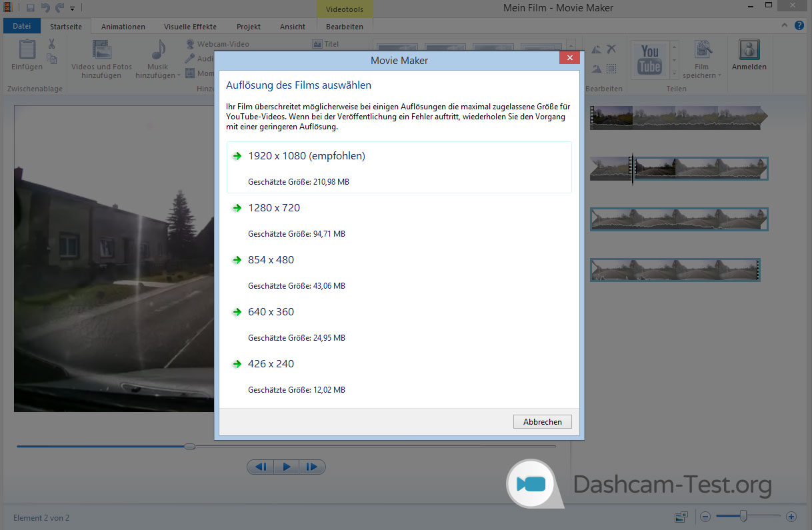Viewport: 812px width, 530px height.
Task: Expand the Musik hinzufügen dropdown arrow
Action: [179, 75]
